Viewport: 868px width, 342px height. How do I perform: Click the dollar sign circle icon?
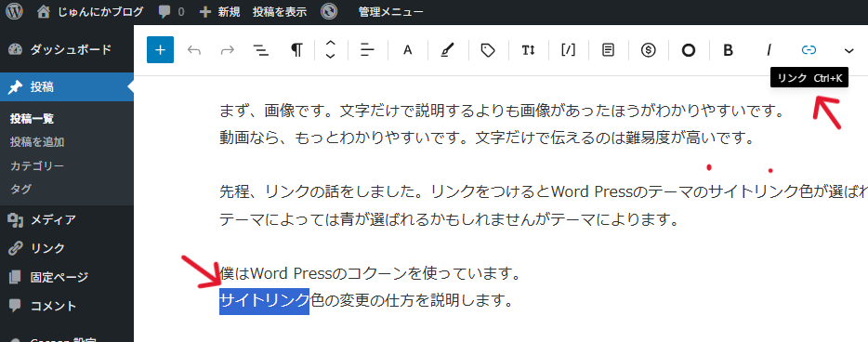click(x=649, y=50)
